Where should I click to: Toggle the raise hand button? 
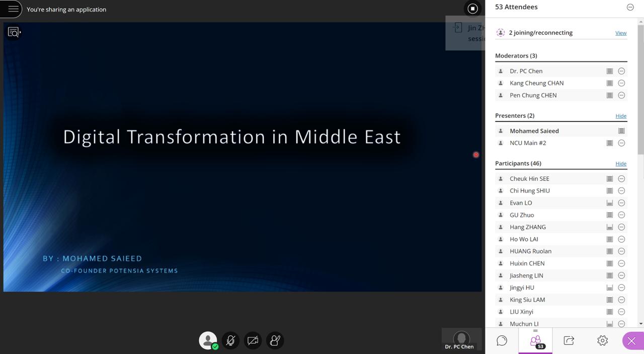(275, 340)
